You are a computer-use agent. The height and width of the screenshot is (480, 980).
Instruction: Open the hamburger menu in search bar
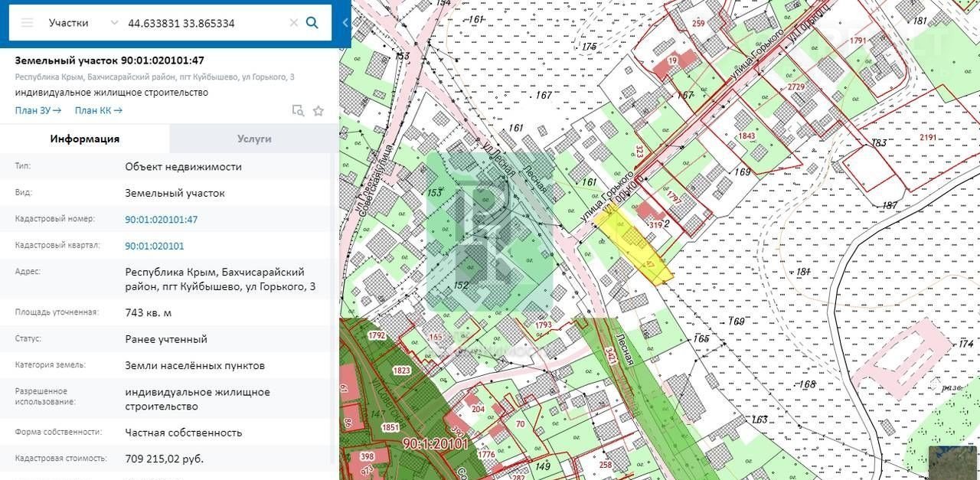27,23
